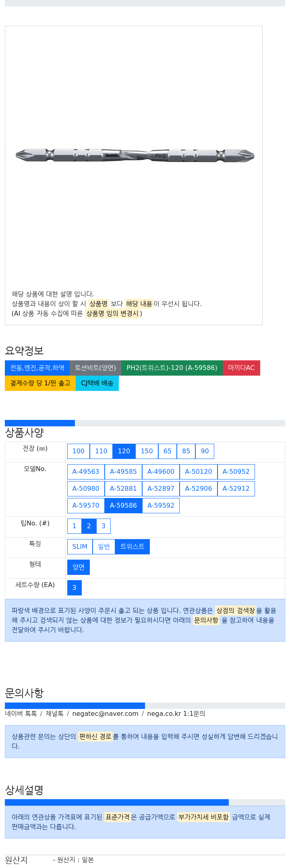Click the Makita twist bit product image
290x868 pixels.
[x=135, y=155]
